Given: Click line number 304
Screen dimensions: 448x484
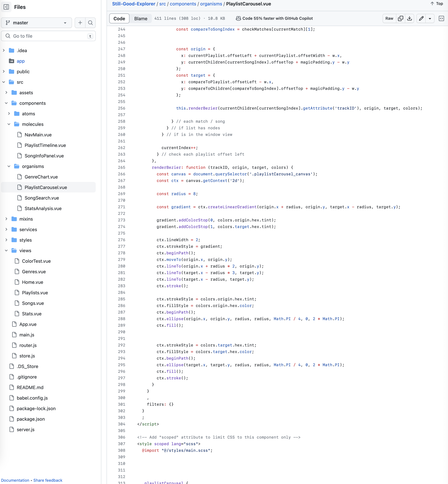Looking at the screenshot, I should click(121, 424).
